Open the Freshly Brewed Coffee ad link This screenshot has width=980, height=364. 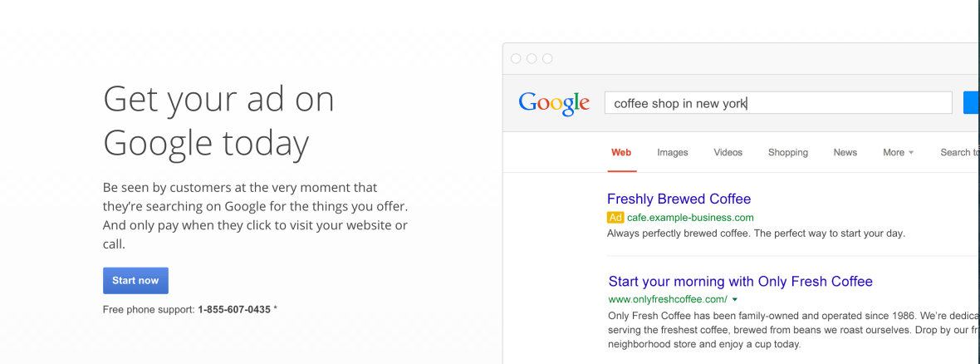[679, 199]
